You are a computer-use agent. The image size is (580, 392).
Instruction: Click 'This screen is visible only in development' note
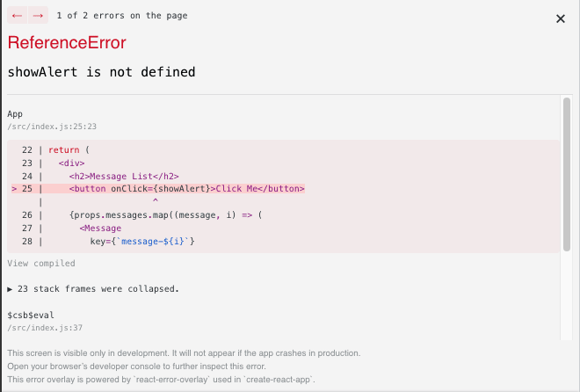click(184, 353)
